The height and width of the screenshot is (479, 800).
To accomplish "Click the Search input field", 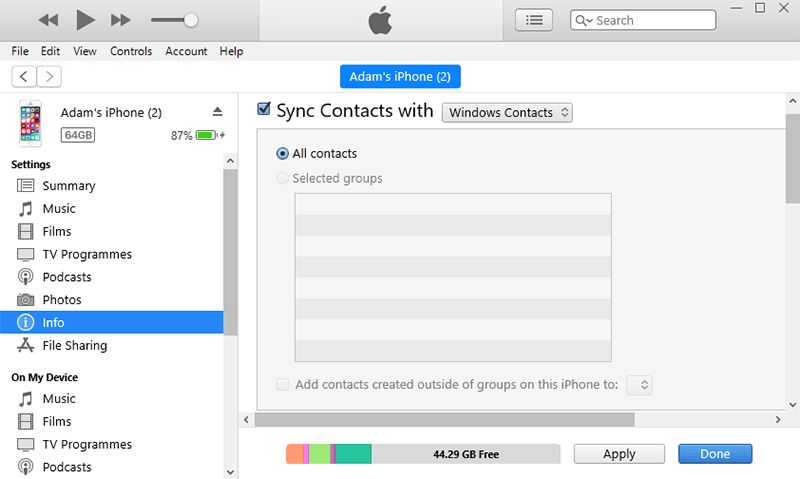I will point(643,20).
